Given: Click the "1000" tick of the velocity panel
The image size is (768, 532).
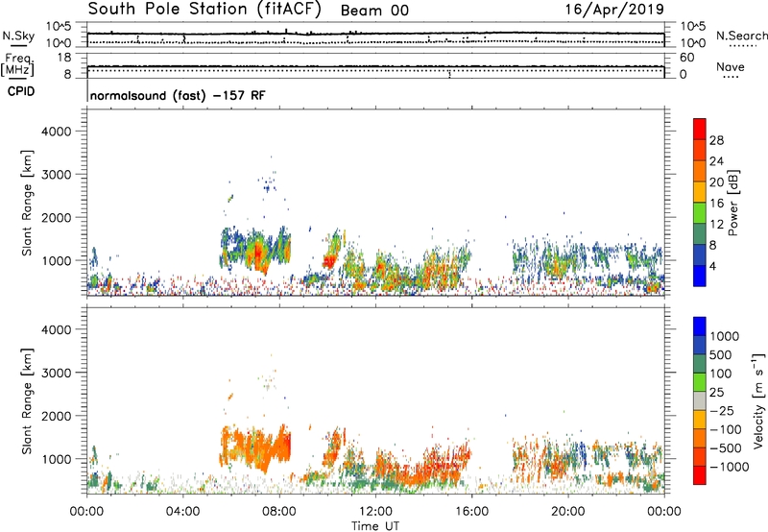Looking at the screenshot, I should pyautogui.click(x=56, y=459).
